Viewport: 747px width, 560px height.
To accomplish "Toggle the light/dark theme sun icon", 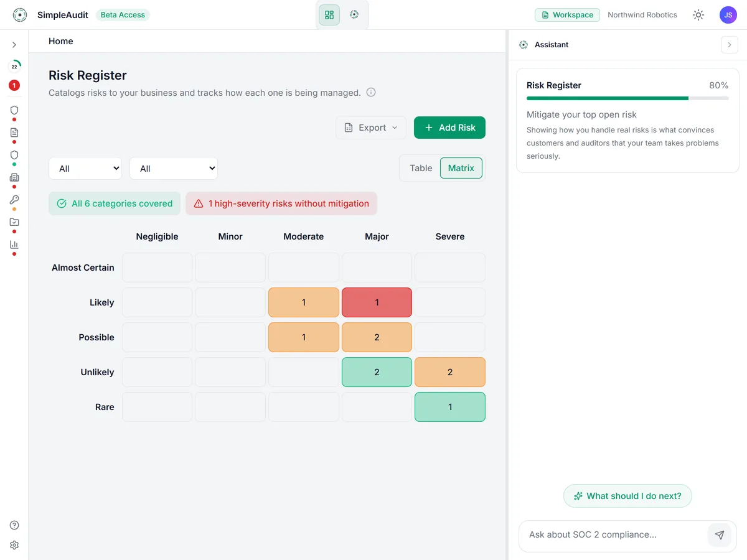I will 698,15.
